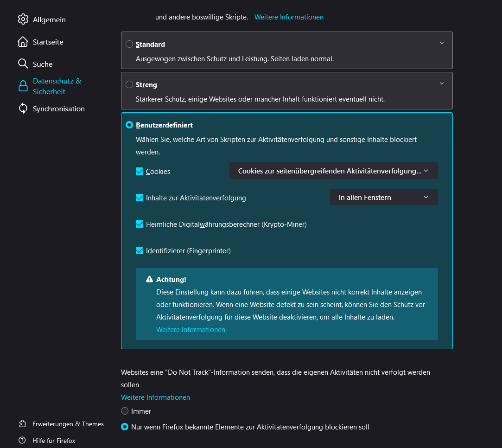
Task: Uncheck the Cookies checkbox
Action: click(x=140, y=171)
